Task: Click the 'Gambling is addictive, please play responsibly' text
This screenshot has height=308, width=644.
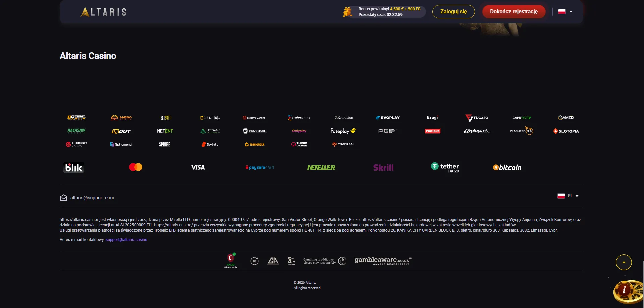Action: 319,261
